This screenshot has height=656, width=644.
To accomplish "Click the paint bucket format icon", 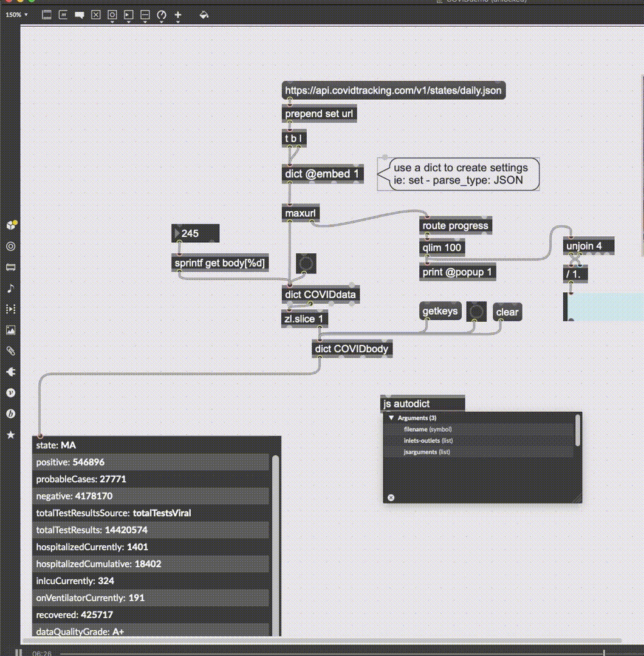I will (x=204, y=15).
